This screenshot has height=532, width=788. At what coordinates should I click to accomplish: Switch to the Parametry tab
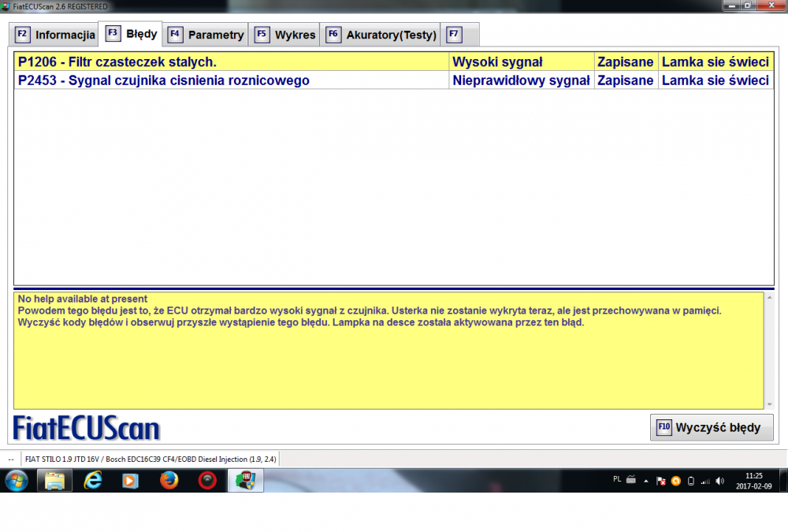(206, 35)
